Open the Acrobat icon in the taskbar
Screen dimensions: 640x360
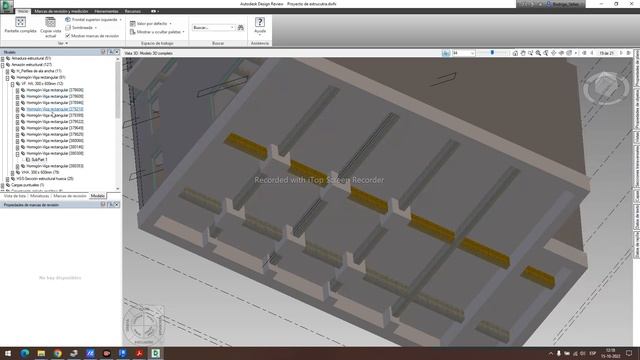tap(139, 353)
